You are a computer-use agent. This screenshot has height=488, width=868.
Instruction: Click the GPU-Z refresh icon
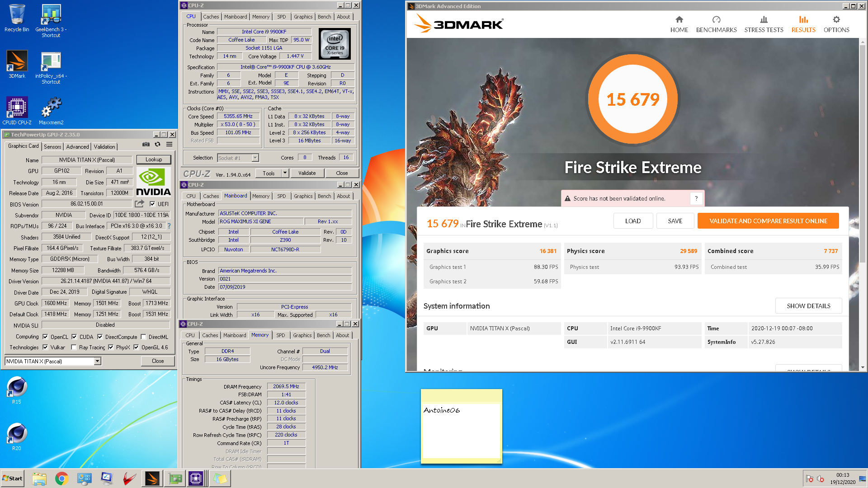[x=158, y=144]
